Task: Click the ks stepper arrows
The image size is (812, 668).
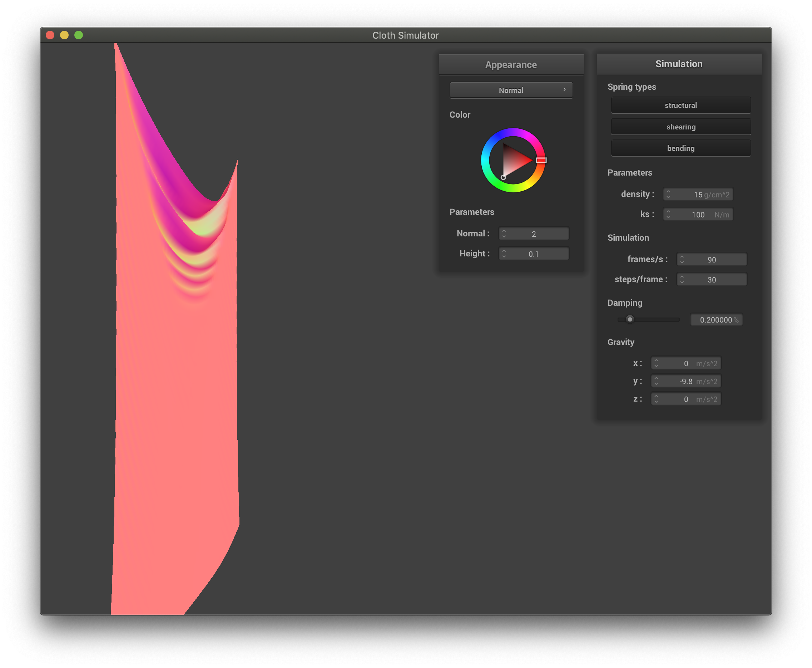Action: [668, 214]
